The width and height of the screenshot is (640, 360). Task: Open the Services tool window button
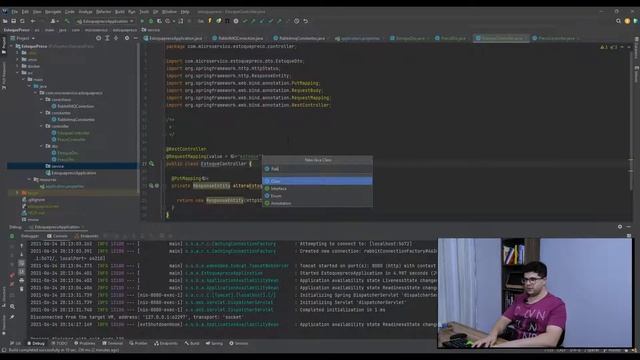pyautogui.click(x=239, y=343)
